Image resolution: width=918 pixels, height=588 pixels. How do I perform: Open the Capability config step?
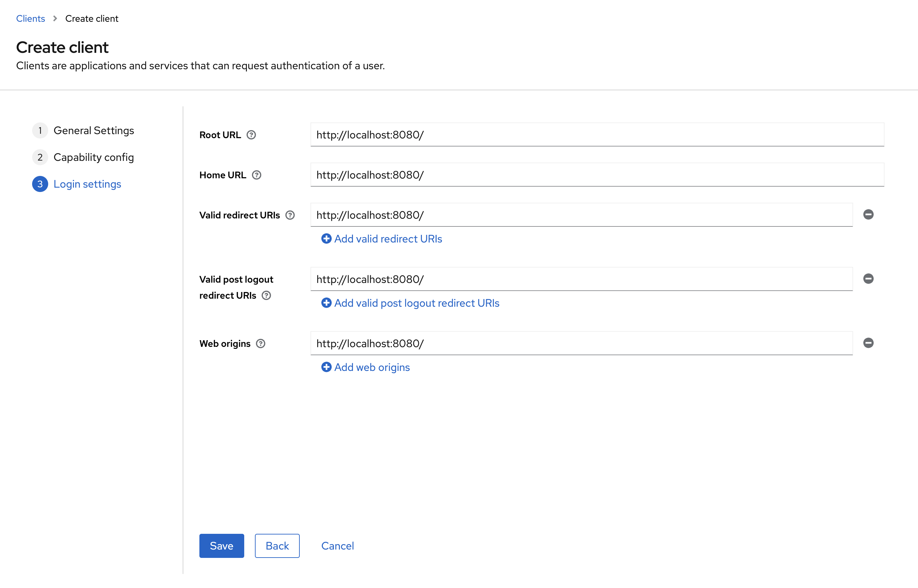pos(83,157)
